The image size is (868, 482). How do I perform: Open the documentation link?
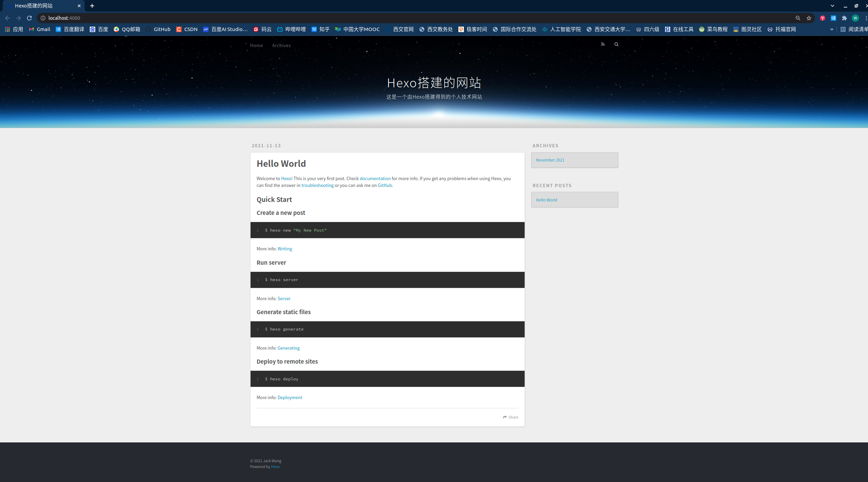(375, 178)
